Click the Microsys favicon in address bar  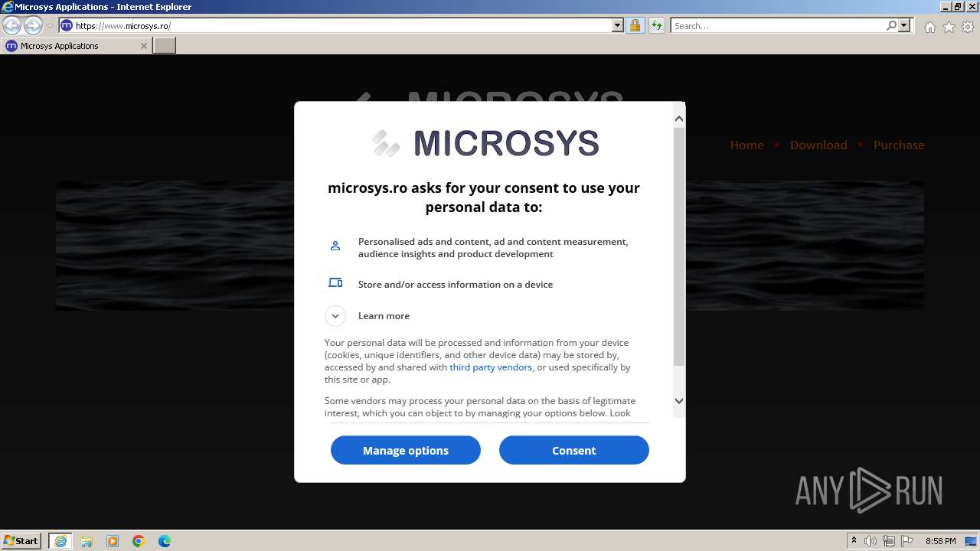67,26
